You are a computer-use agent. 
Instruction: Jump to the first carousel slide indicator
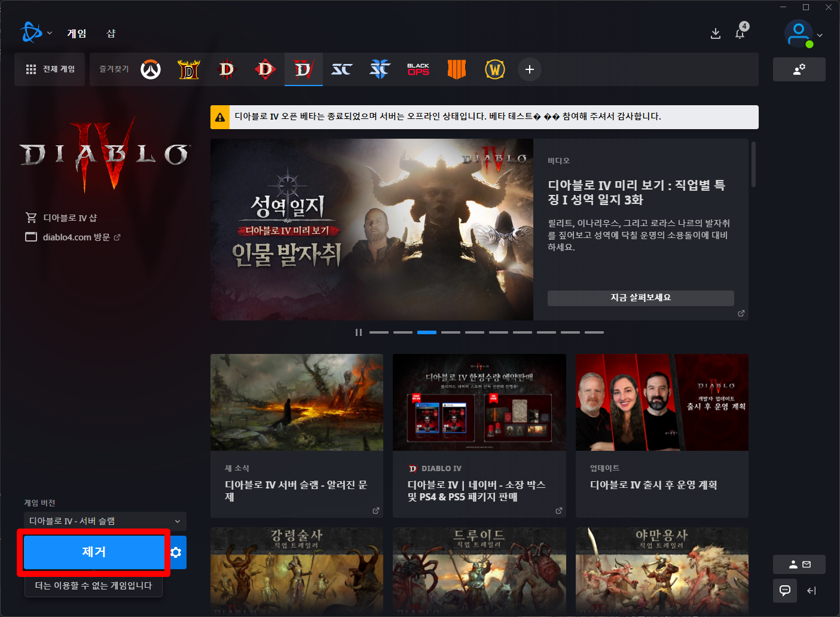click(x=379, y=332)
